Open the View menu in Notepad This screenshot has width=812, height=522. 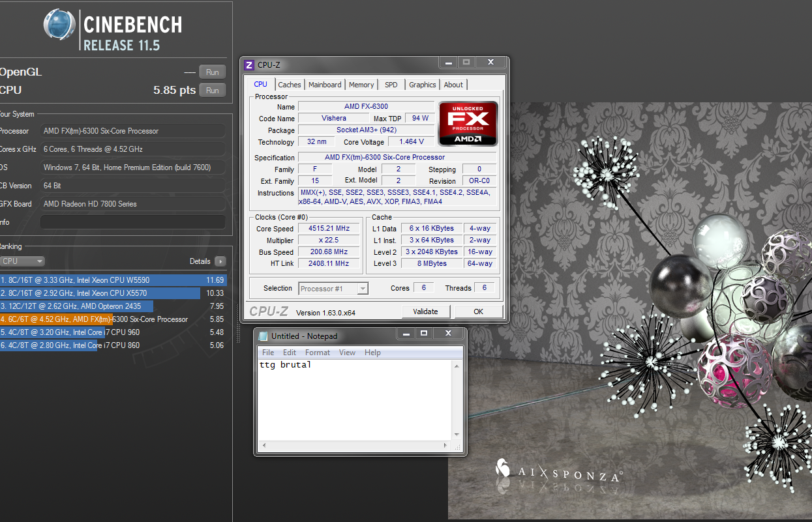(348, 353)
